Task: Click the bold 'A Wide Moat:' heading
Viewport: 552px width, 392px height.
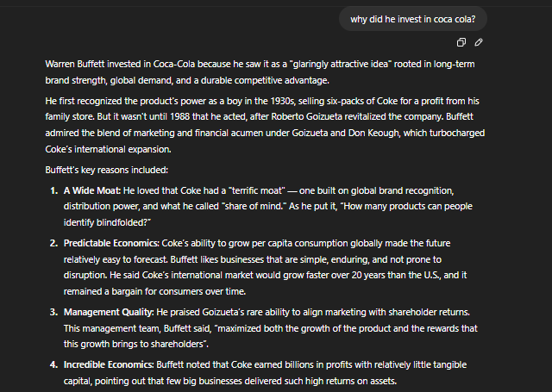Action: [92, 190]
